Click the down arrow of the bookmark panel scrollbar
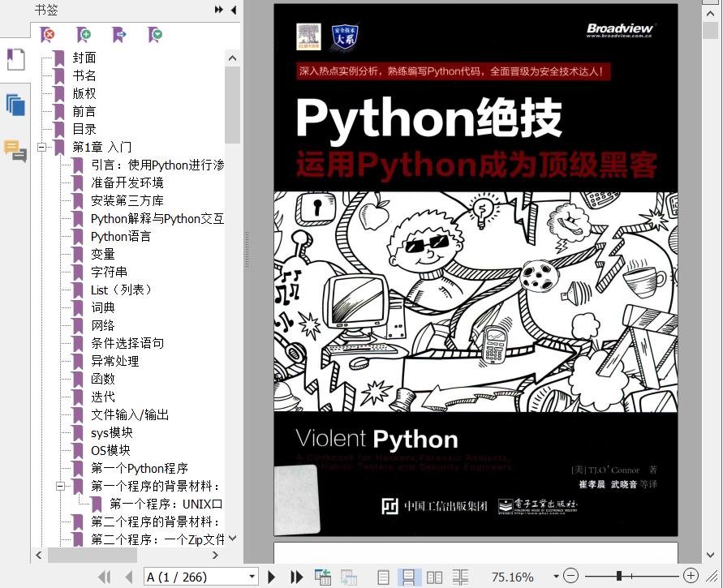 [x=232, y=539]
